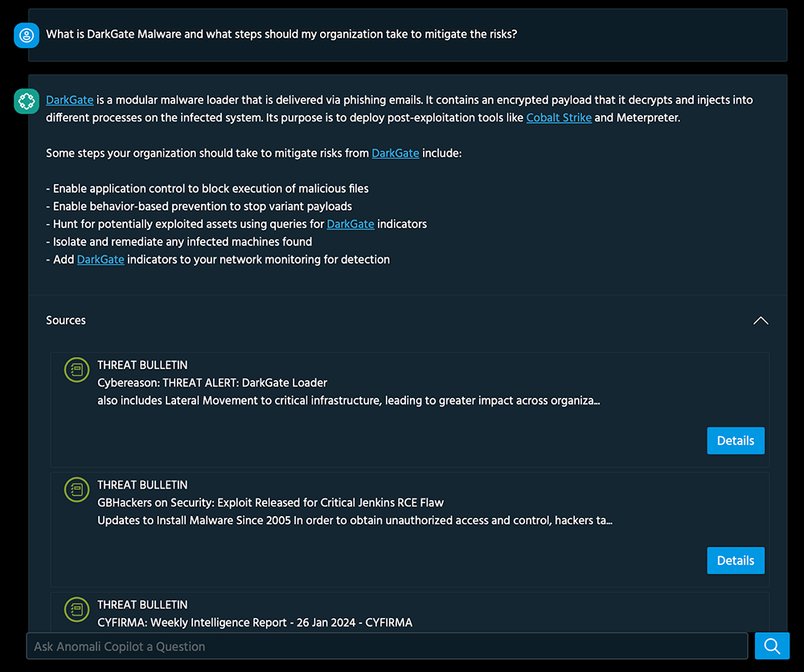Click the blue user avatar icon
This screenshot has height=672, width=804.
tap(26, 35)
